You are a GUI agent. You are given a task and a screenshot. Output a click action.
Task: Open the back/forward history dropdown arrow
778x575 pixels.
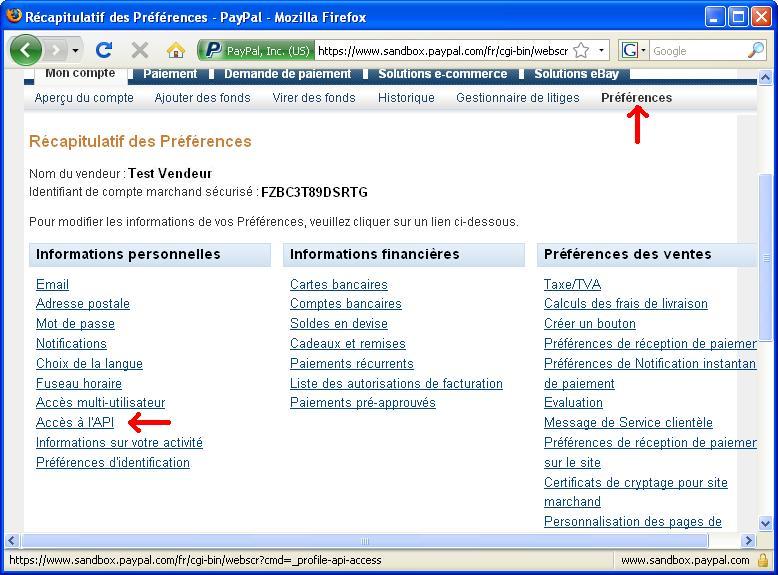click(x=75, y=51)
